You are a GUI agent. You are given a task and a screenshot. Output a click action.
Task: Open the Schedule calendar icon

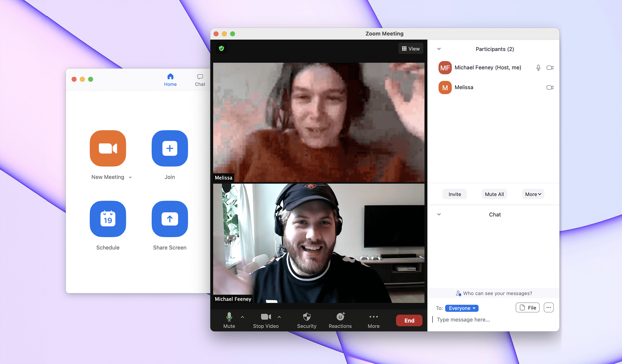[108, 219]
